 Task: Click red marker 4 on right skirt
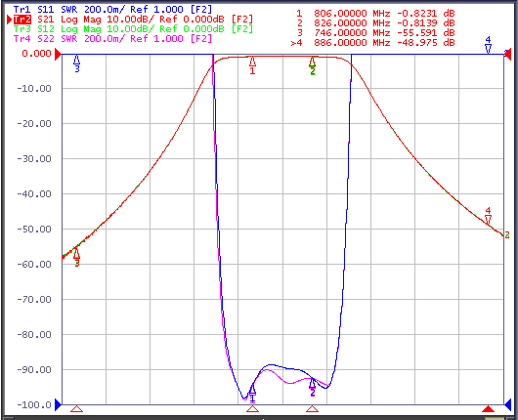[488, 216]
